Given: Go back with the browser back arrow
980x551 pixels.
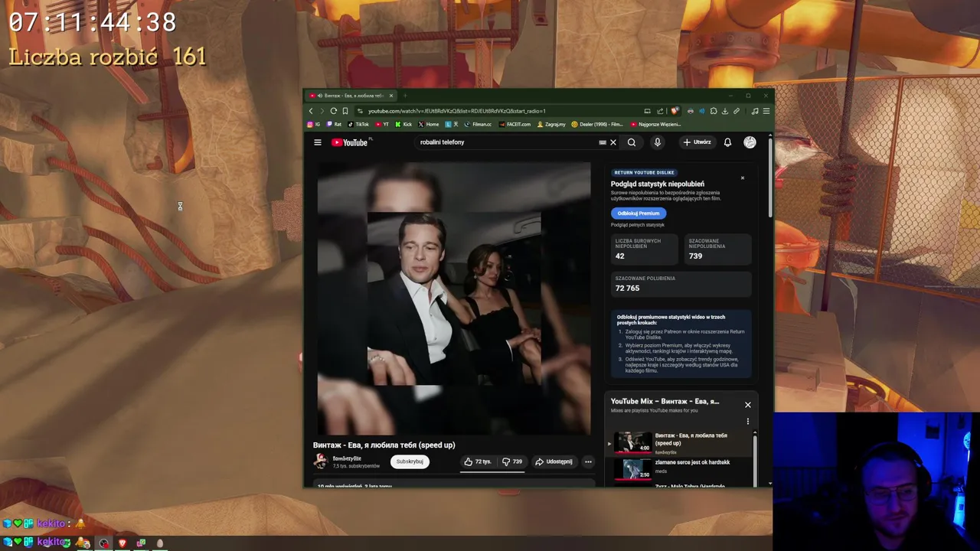Looking at the screenshot, I should (311, 111).
